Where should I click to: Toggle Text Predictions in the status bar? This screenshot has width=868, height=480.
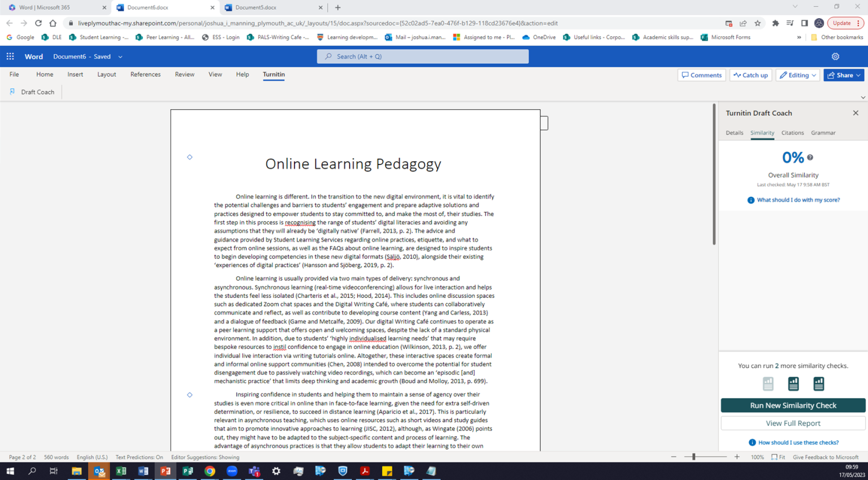[140, 457]
